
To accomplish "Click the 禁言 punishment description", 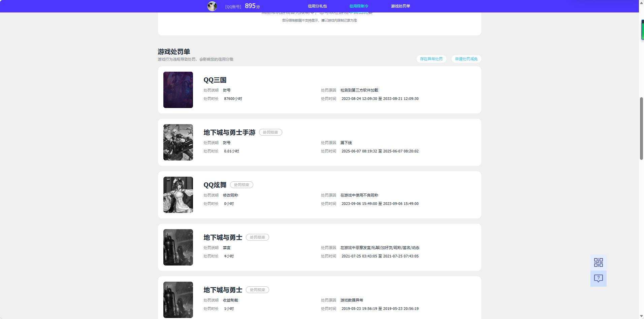I will point(227,248).
